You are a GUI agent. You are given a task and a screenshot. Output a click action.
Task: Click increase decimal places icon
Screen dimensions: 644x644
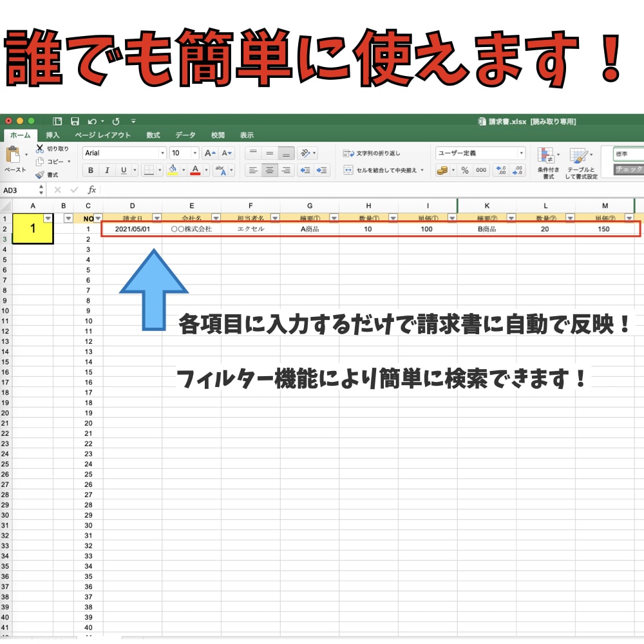point(501,170)
